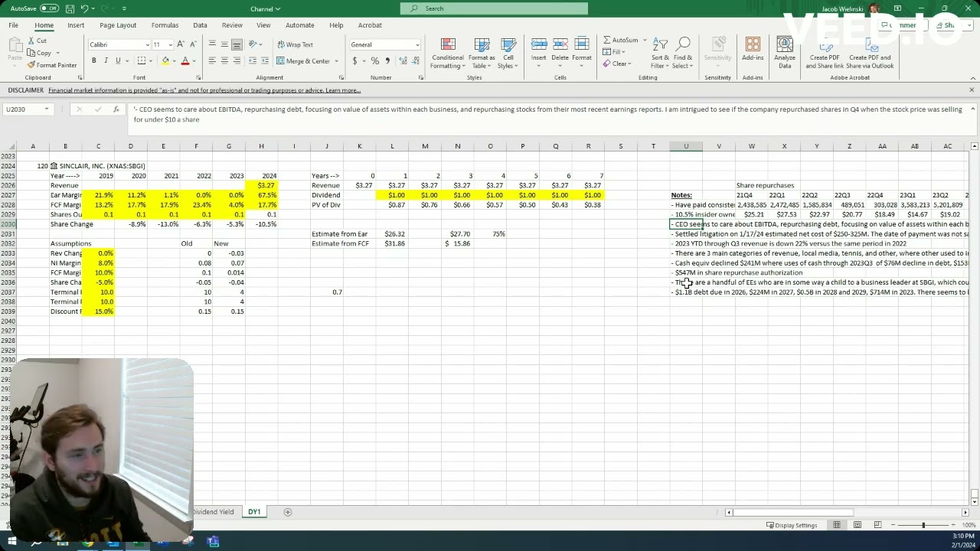Click the zoom slider in status bar
The width and height of the screenshot is (980, 551).
point(923,525)
